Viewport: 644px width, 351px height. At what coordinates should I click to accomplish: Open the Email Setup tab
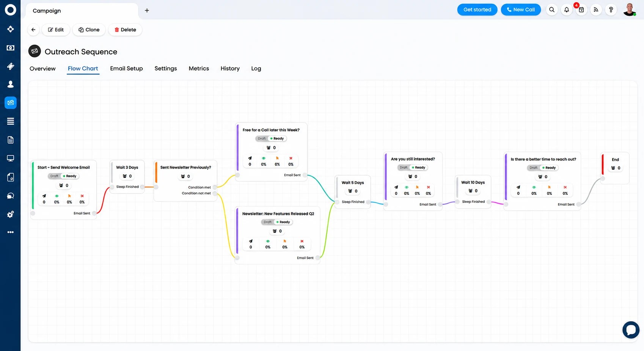126,69
